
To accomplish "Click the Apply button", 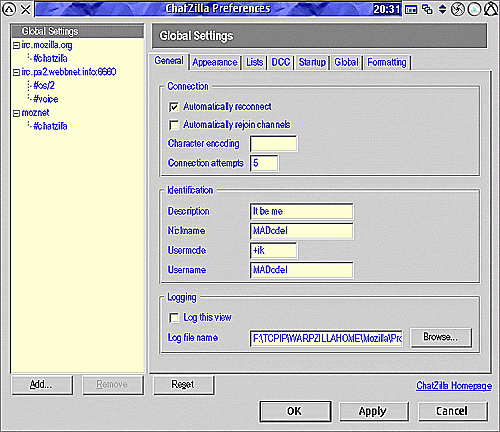I will [x=374, y=411].
